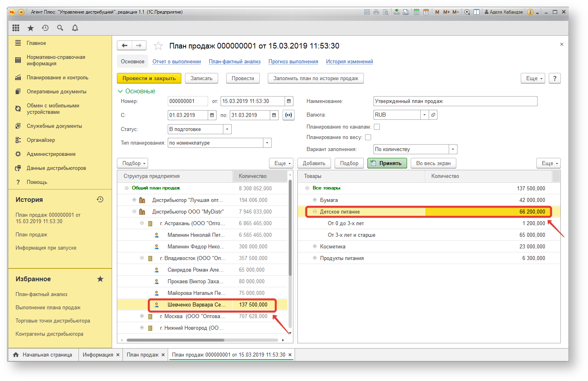
Task: Click the period selection button next to end date
Action: [288, 115]
